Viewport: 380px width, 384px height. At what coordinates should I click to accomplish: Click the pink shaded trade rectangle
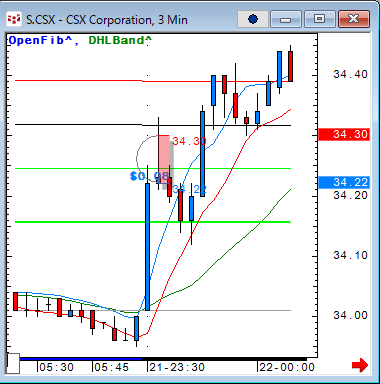point(164,159)
